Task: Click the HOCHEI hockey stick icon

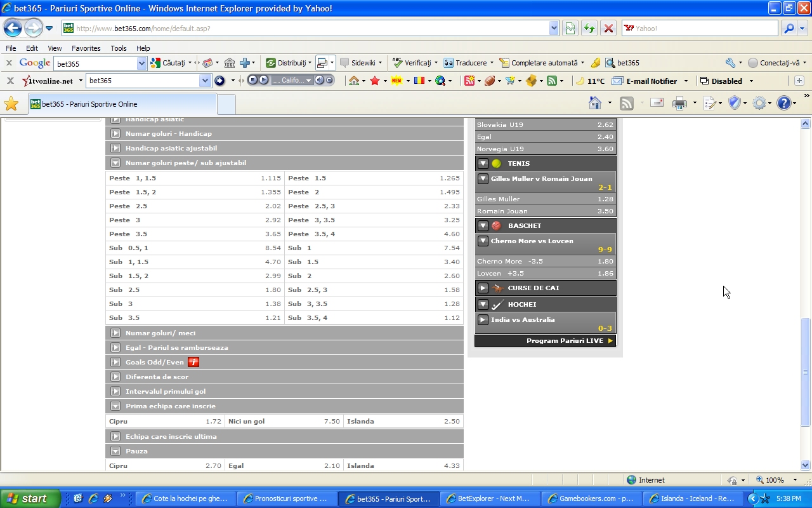Action: point(497,304)
